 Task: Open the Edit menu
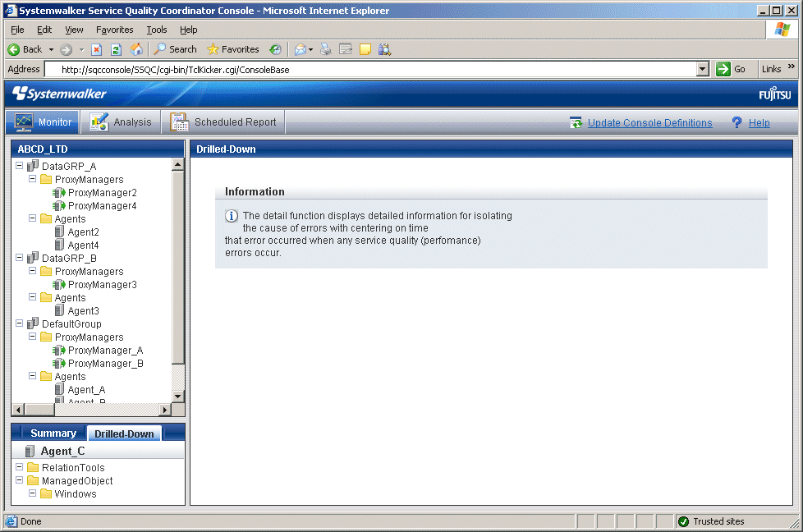point(44,30)
